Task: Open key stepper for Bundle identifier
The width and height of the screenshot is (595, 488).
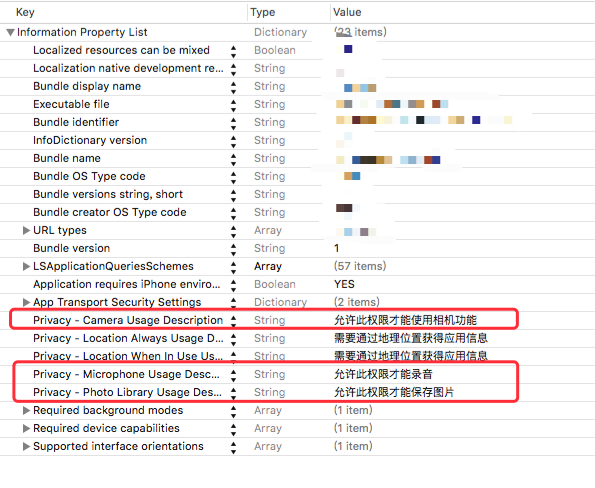Action: (x=233, y=123)
